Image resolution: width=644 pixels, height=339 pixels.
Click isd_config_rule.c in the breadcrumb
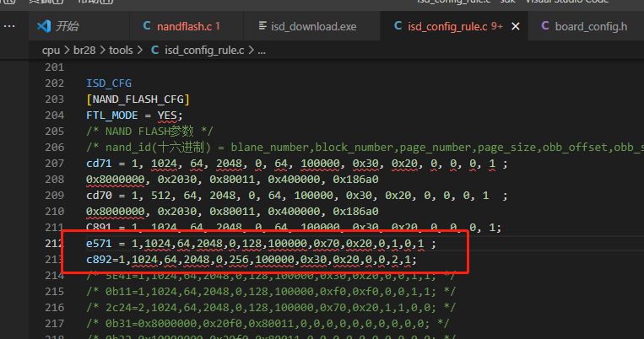(x=204, y=50)
